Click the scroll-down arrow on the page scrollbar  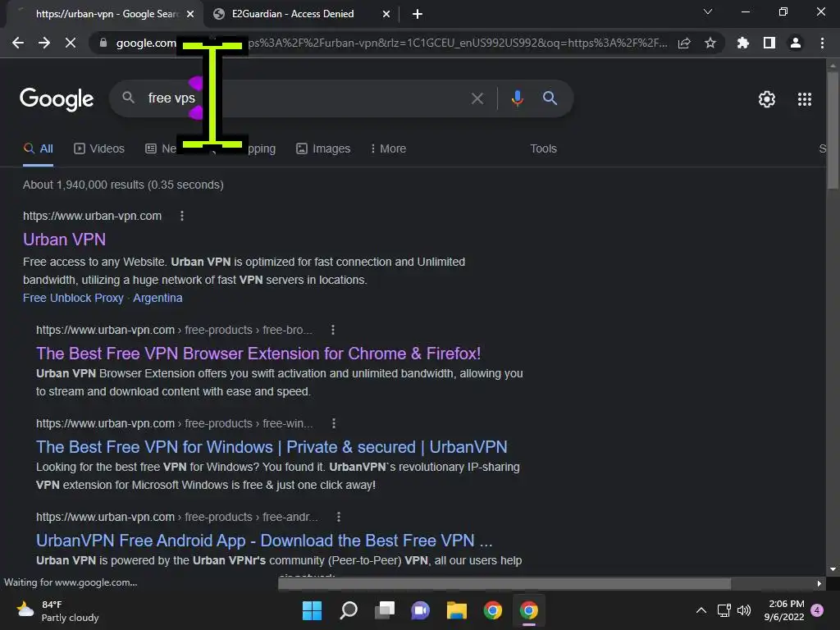coord(832,569)
